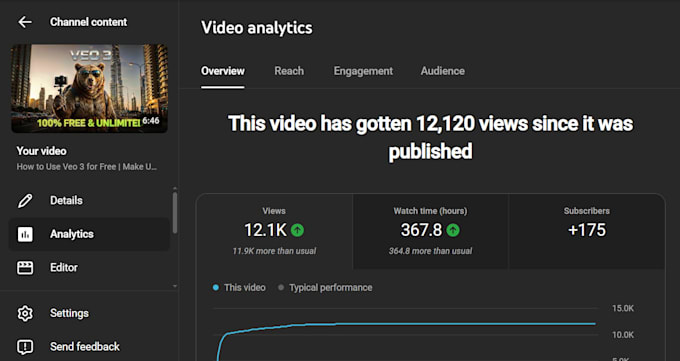The width and height of the screenshot is (680, 361).
Task: Click the Send feedback exclamation icon
Action: (25, 347)
